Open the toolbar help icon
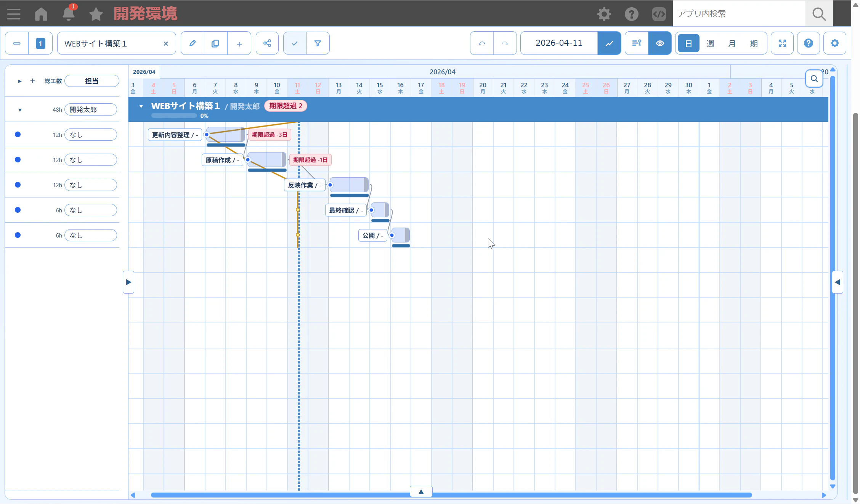The image size is (860, 504). click(809, 43)
